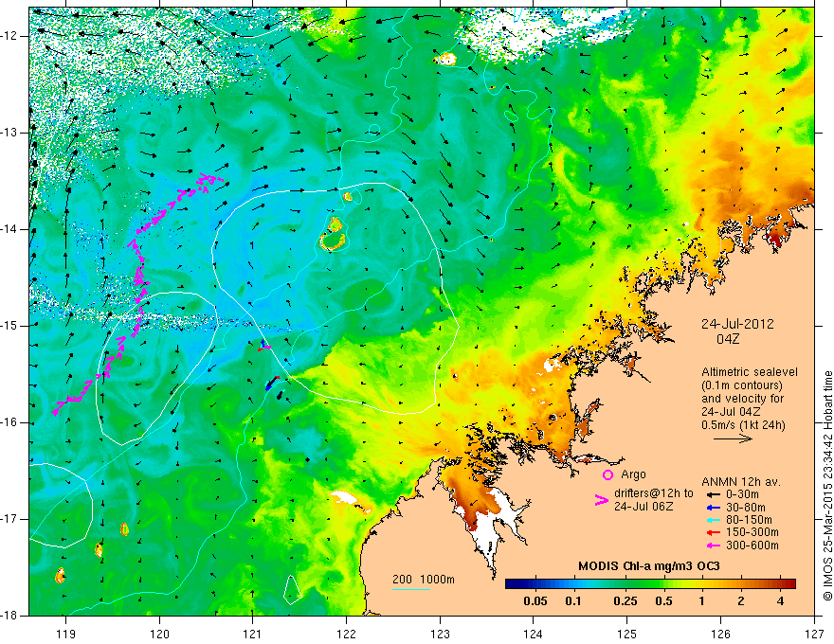Click the longitude axis label "122"
The height and width of the screenshot is (644, 834).
[346, 634]
